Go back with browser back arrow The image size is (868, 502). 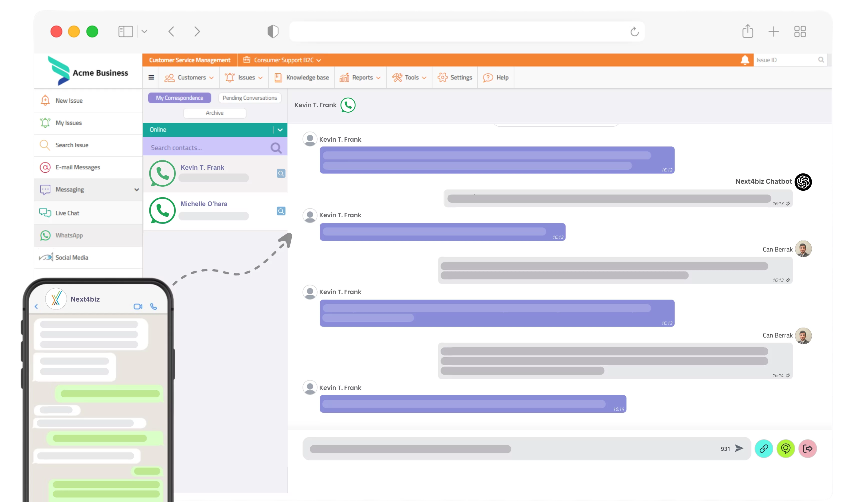click(171, 31)
